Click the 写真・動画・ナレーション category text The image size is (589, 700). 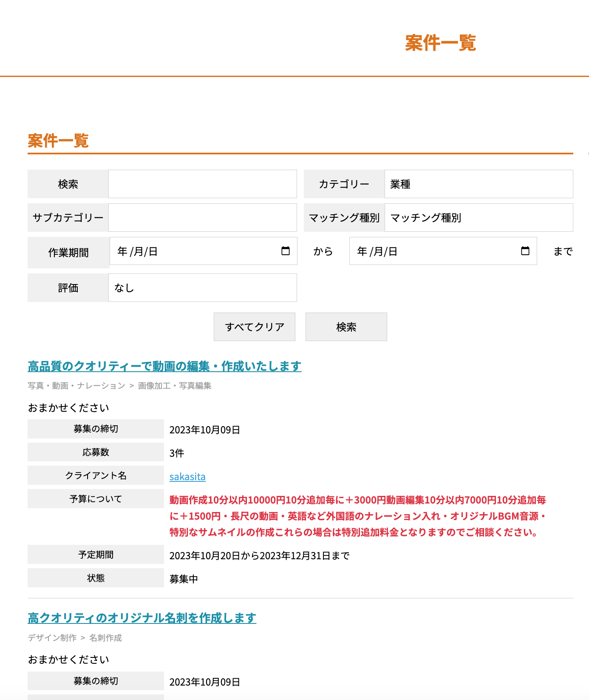click(x=76, y=386)
